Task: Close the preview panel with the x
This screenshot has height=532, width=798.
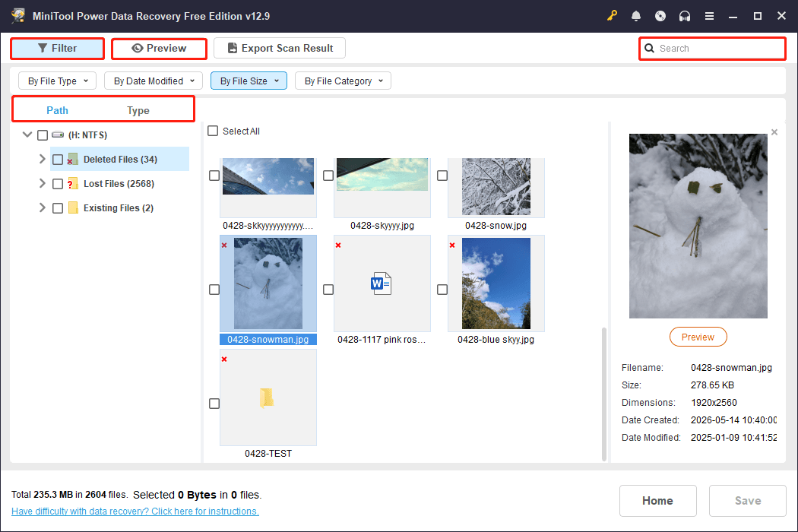Action: [x=774, y=131]
